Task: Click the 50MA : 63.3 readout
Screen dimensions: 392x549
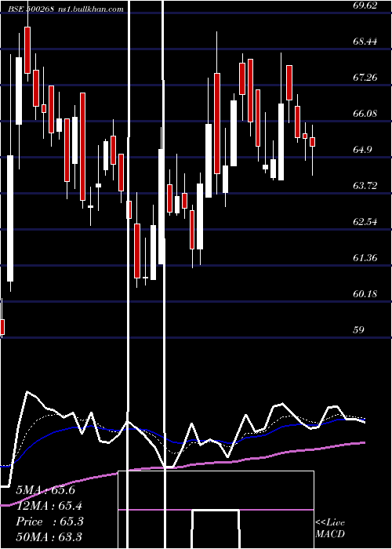Action: coord(50,537)
